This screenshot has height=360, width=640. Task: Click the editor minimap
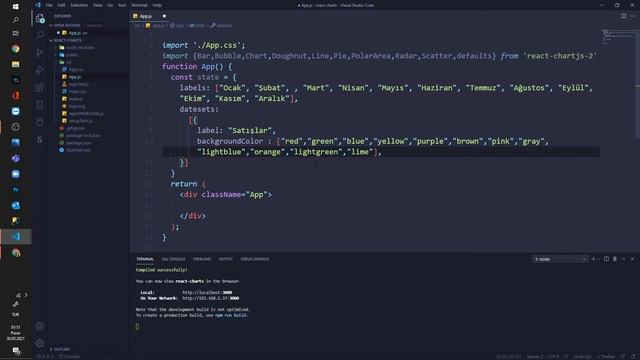click(617, 38)
